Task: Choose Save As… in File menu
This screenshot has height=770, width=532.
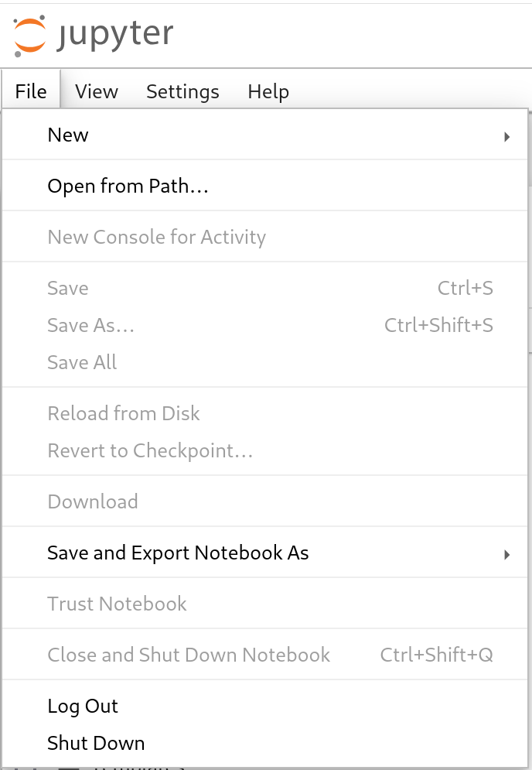Action: 91,325
